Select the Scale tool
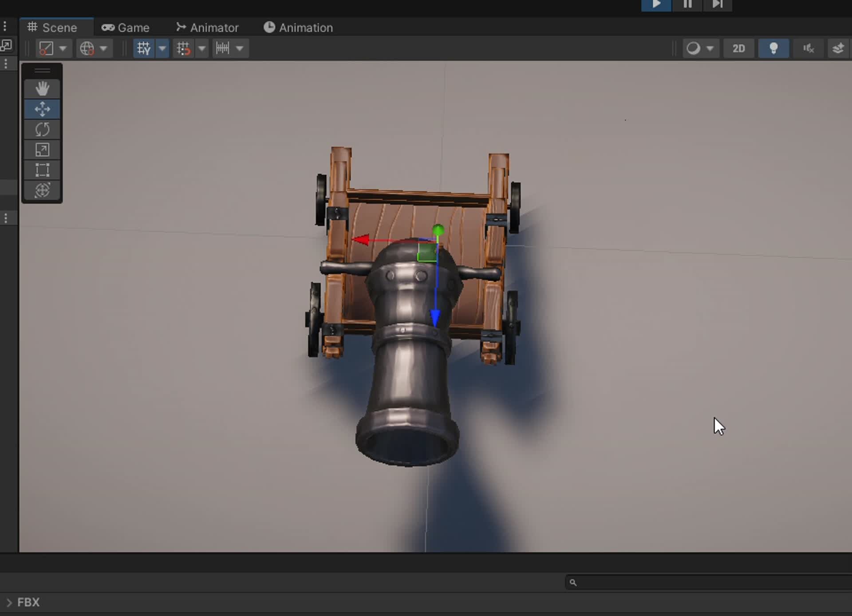852x616 pixels. pos(42,150)
